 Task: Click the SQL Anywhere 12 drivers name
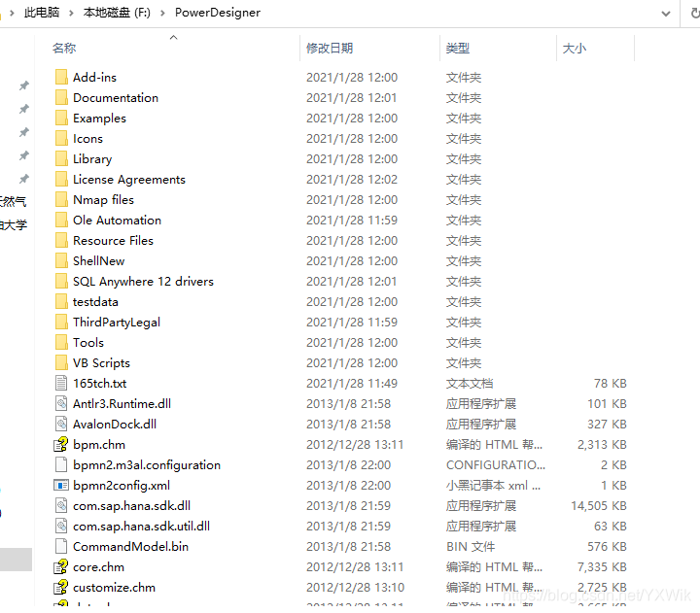coord(143,282)
